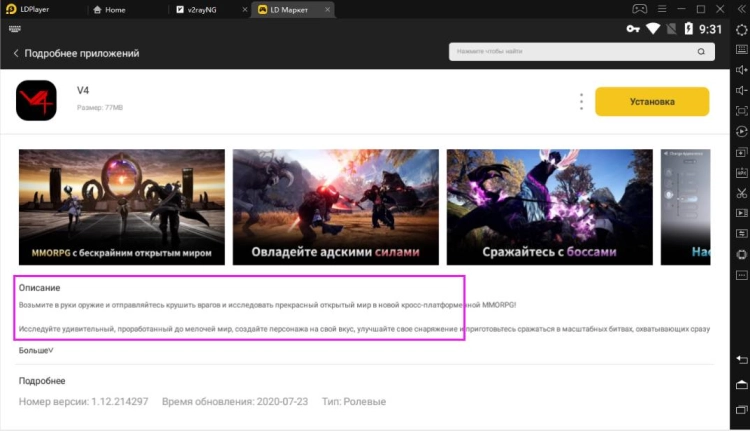750x431 pixels.
Task: Open more tools ellipsis in sidebar
Action: pyautogui.click(x=741, y=275)
